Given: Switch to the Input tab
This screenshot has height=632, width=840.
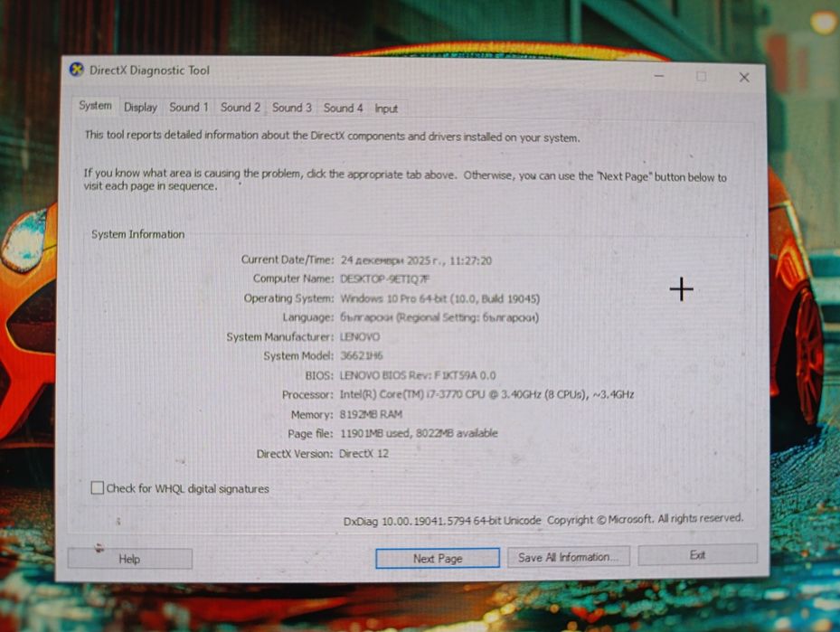Looking at the screenshot, I should click(x=386, y=108).
